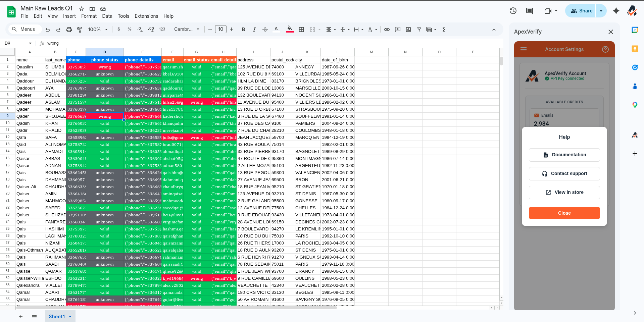Viewport: 644px width, 322px height.
Task: Toggle italic formatting
Action: 254,30
